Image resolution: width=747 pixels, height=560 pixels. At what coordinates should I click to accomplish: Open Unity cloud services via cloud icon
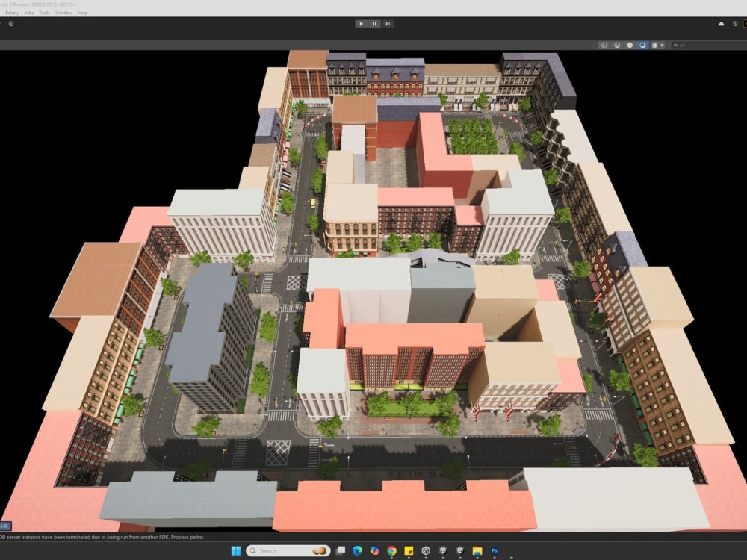[722, 24]
